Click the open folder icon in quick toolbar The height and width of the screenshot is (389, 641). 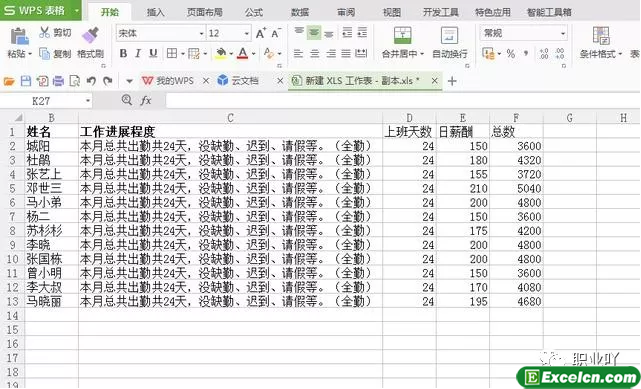tap(9, 81)
